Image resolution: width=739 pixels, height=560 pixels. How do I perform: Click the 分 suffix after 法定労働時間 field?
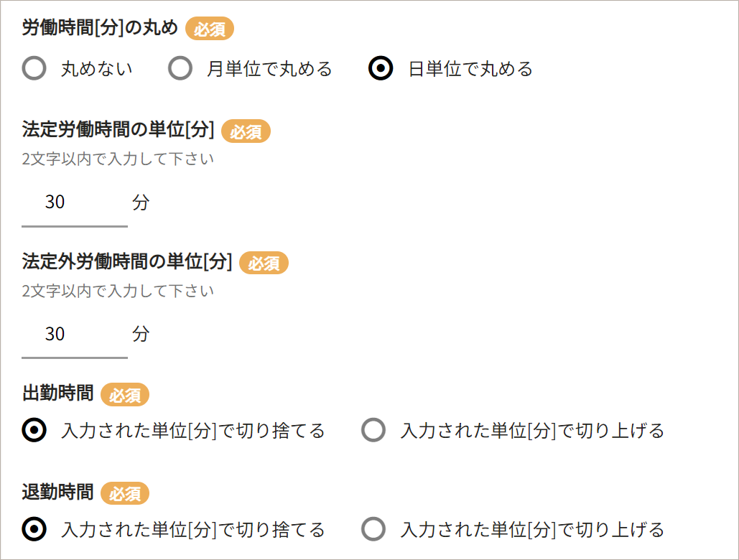pyautogui.click(x=141, y=203)
